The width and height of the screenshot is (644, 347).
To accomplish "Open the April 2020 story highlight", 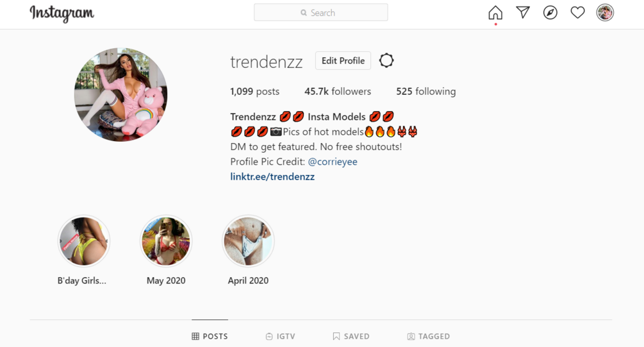I will 248,241.
